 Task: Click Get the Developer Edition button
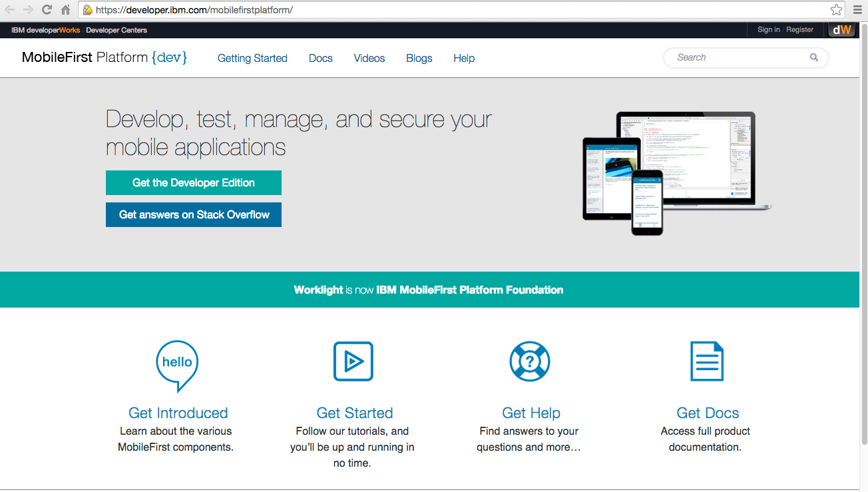pos(194,182)
